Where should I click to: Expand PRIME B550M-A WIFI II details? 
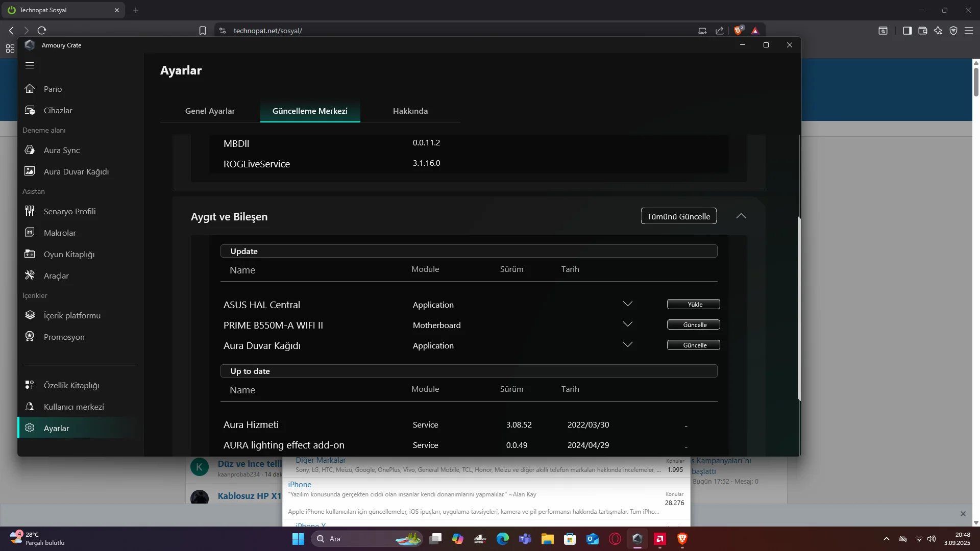[x=628, y=324]
